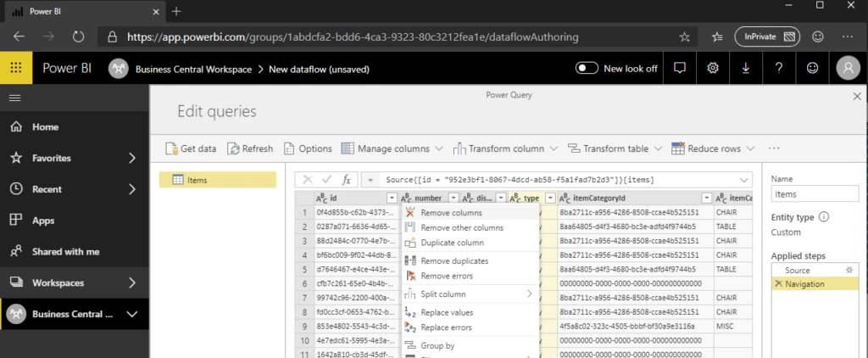This screenshot has width=868, height=358.
Task: Open the Source step settings gear
Action: (x=849, y=270)
